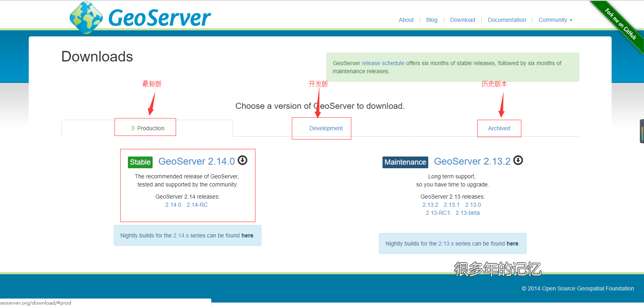
Task: Open the release schedule link
Action: 383,63
